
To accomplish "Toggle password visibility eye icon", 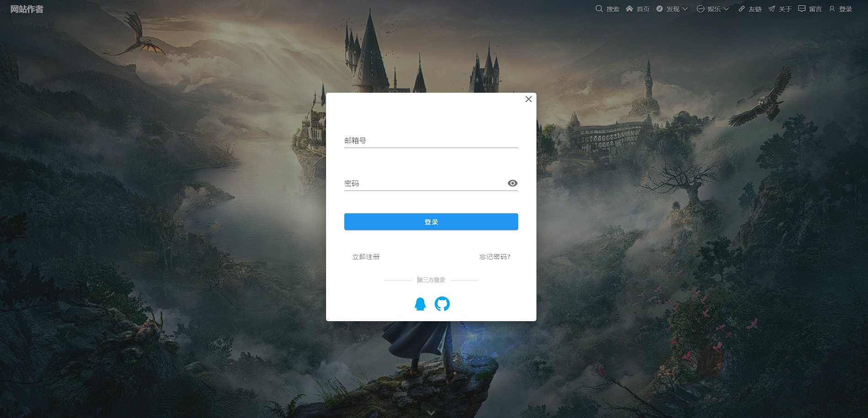I will pyautogui.click(x=513, y=183).
